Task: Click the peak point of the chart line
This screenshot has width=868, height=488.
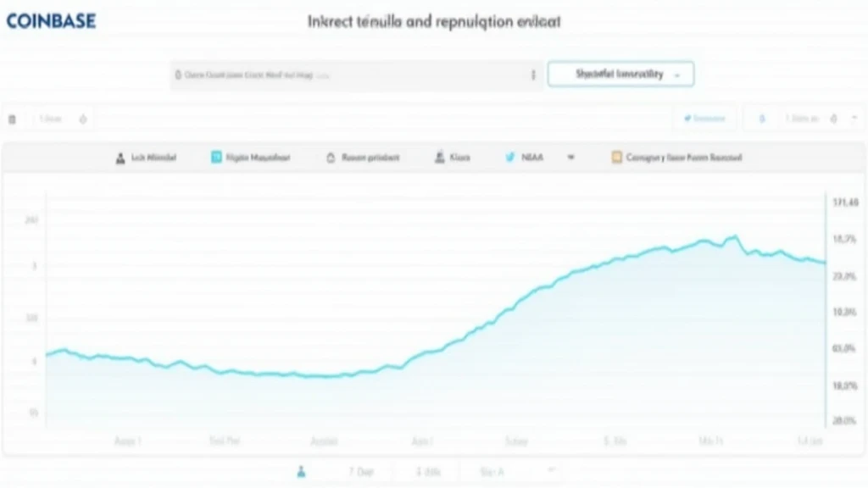Action: coord(735,236)
